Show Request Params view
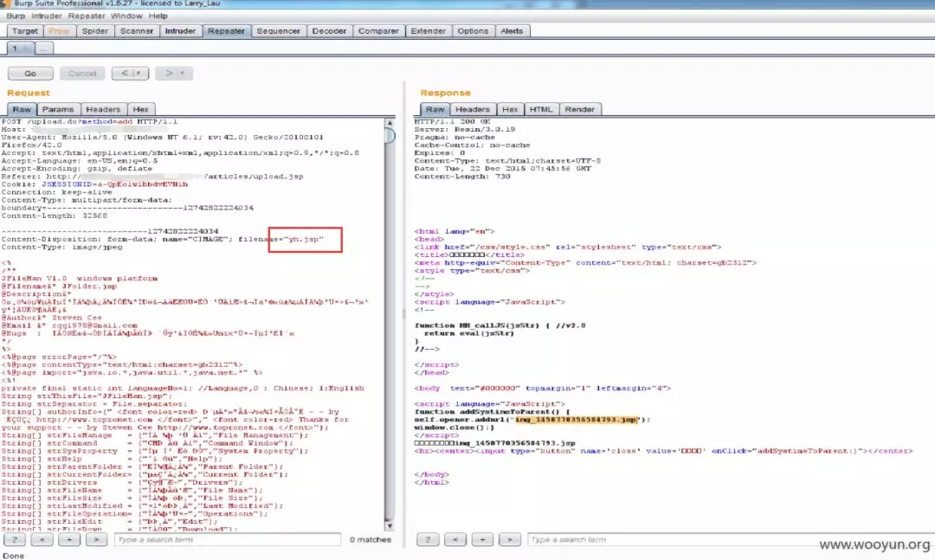The image size is (935, 560). [x=58, y=109]
